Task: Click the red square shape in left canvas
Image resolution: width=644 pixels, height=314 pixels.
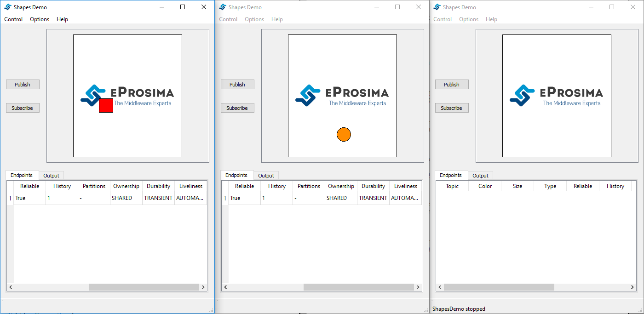Action: click(x=106, y=105)
